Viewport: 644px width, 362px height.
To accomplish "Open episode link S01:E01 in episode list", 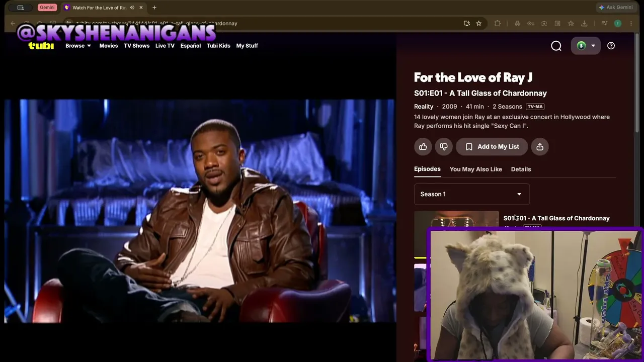I will coord(556,218).
